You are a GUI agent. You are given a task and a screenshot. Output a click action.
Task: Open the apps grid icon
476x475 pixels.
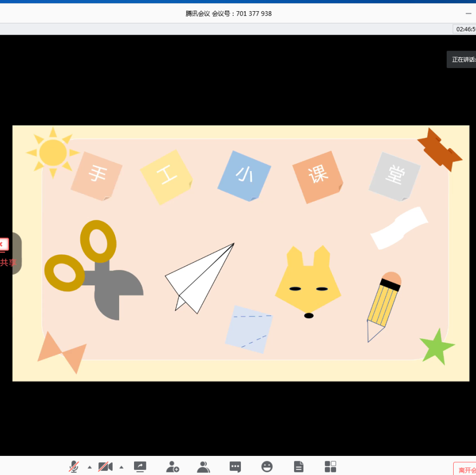(330, 466)
